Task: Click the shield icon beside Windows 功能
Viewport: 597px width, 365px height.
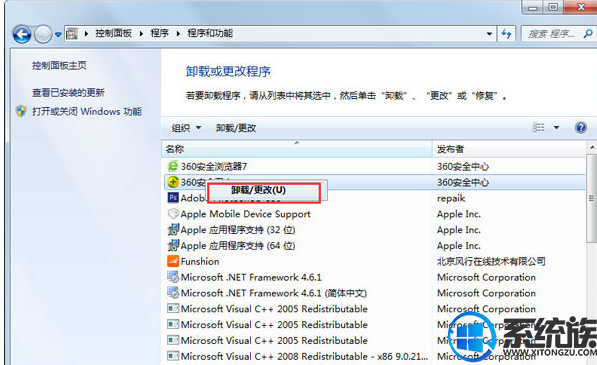Action: click(x=21, y=111)
